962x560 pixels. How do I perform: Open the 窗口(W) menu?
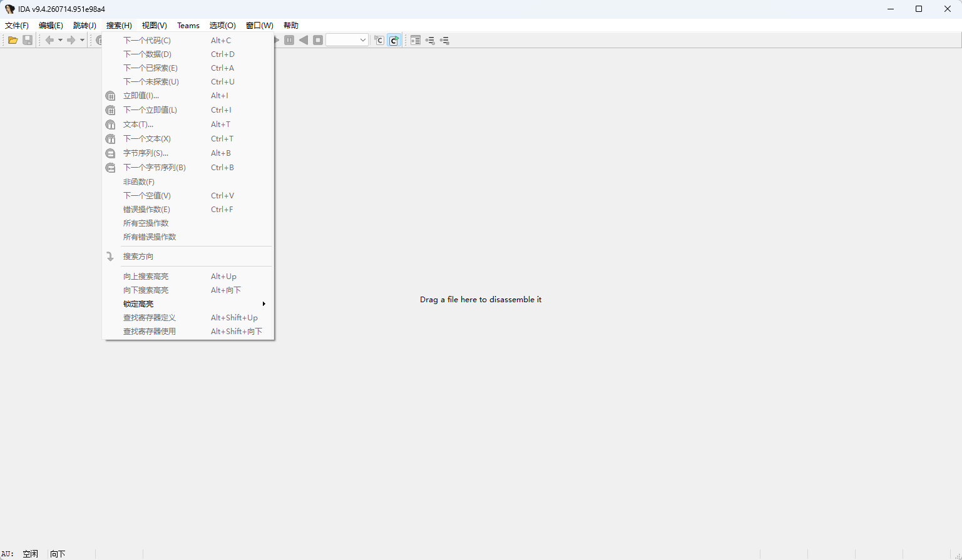click(260, 26)
